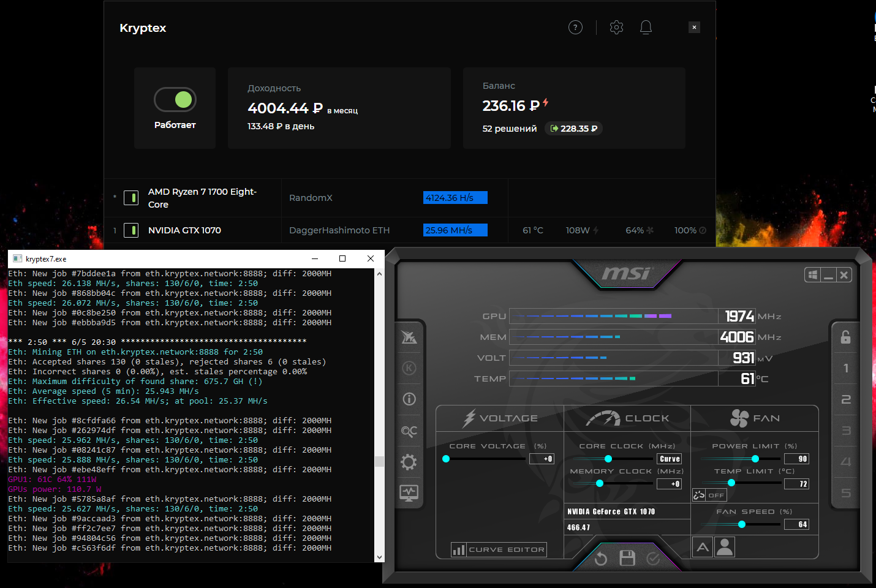Image resolution: width=876 pixels, height=588 pixels.
Task: Select Afterburner profile slot 3
Action: click(846, 431)
